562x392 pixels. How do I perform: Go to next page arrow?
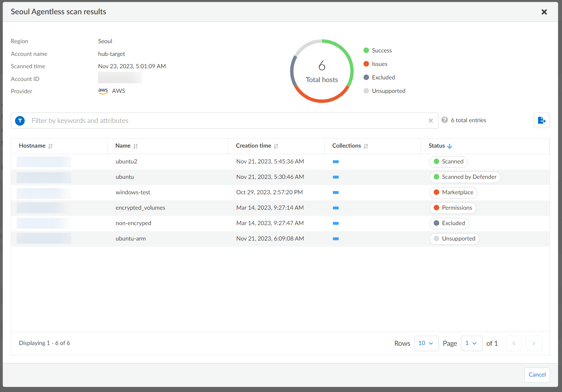[534, 343]
